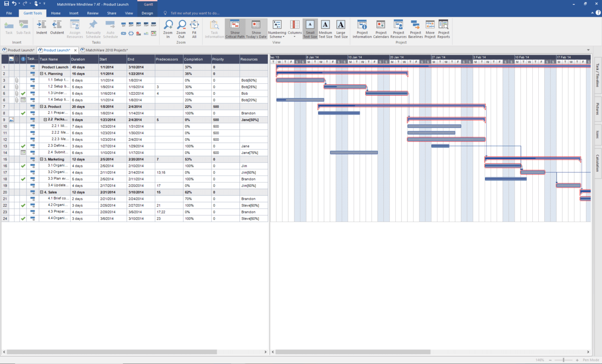
Task: Switch to the Review ribbon tab
Action: (x=93, y=13)
